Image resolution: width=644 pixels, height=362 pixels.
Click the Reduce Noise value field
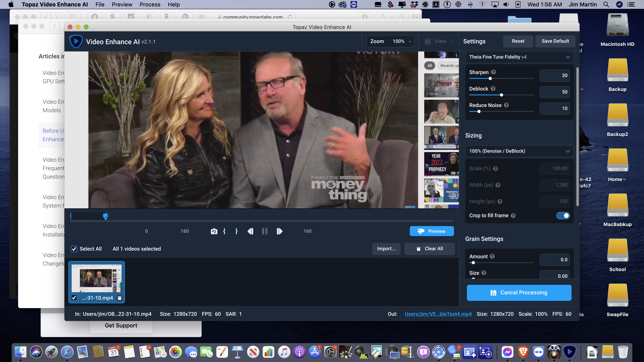(x=555, y=108)
